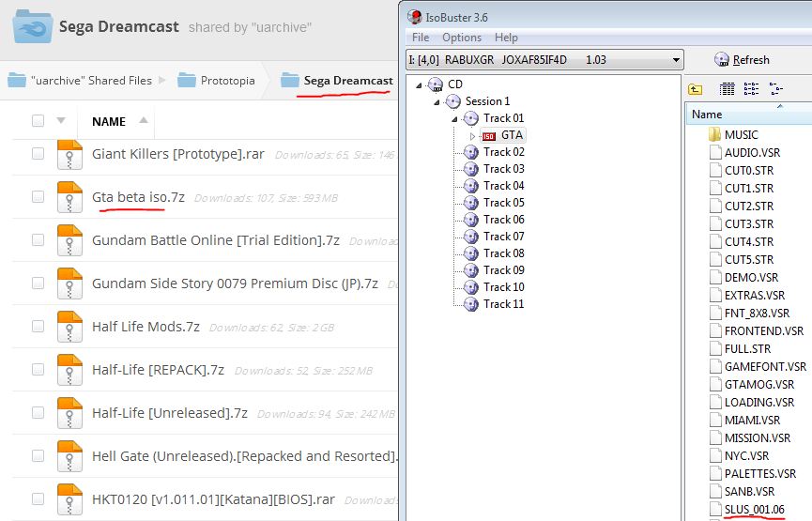The image size is (812, 521).
Task: Click the "uarchive" Shared Files folder icon
Action: pos(17,81)
